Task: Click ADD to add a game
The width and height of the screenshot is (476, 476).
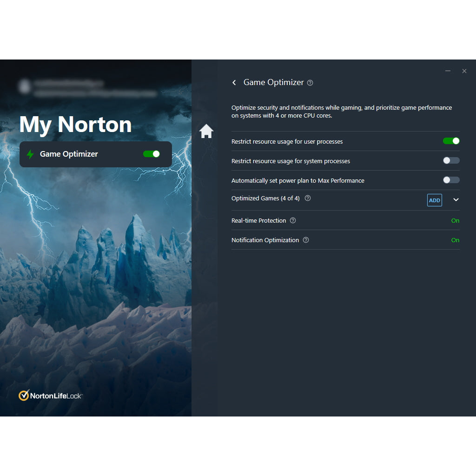Action: pyautogui.click(x=434, y=200)
